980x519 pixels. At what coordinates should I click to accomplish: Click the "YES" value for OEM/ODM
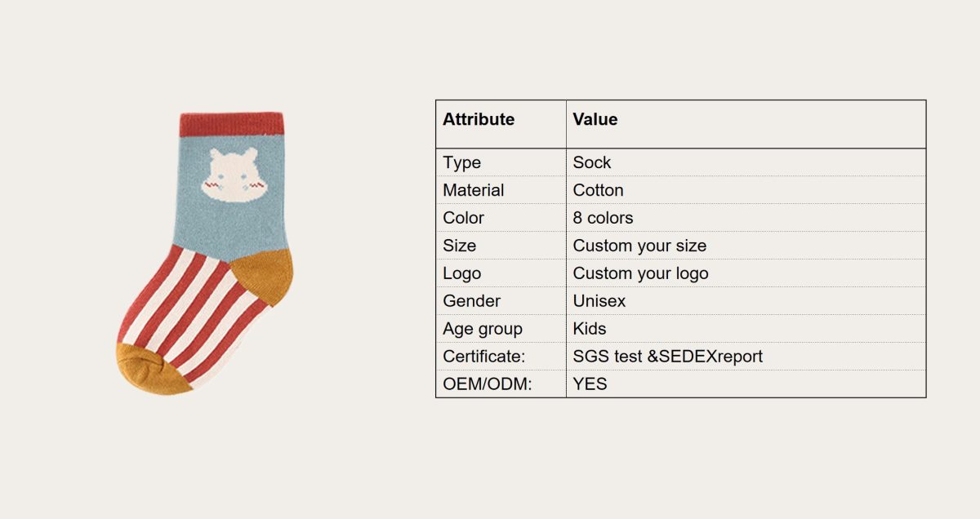click(x=590, y=384)
